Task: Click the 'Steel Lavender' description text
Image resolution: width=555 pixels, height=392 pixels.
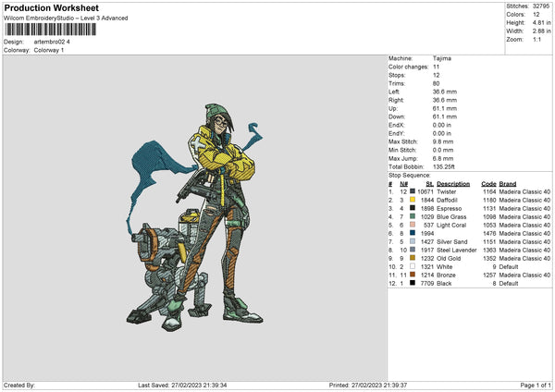Action: click(457, 251)
